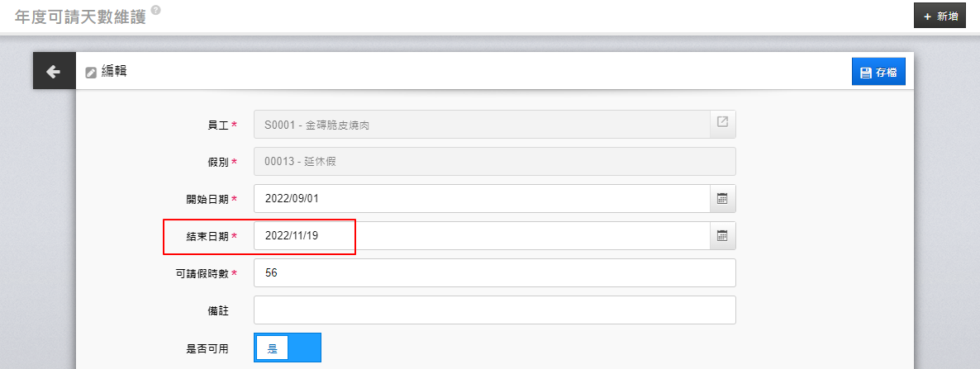Viewport: 980px width, 369px height.
Task: Click the 開始日期 field showing 2022/09/01
Action: [481, 199]
